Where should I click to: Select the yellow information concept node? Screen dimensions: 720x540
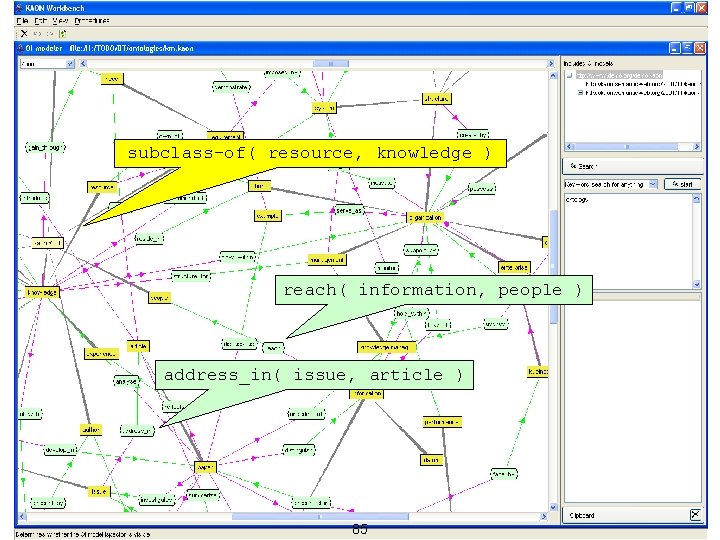366,394
